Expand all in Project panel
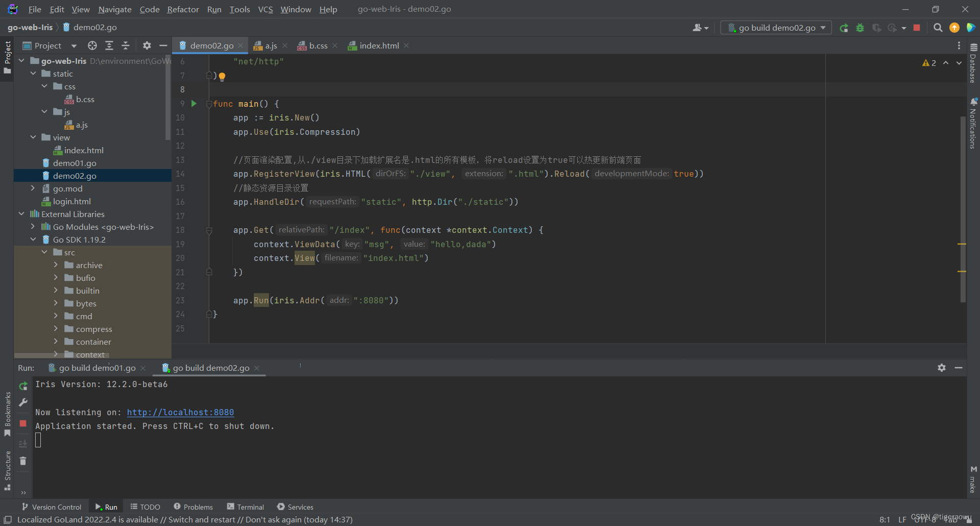This screenshot has height=526, width=980. click(x=109, y=45)
